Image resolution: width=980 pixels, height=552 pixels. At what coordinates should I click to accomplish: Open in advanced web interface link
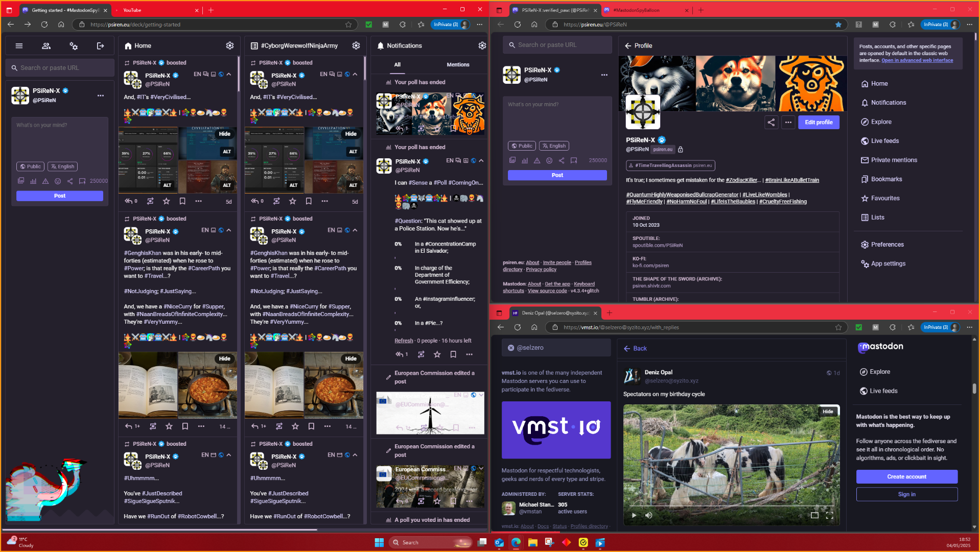coord(917,61)
